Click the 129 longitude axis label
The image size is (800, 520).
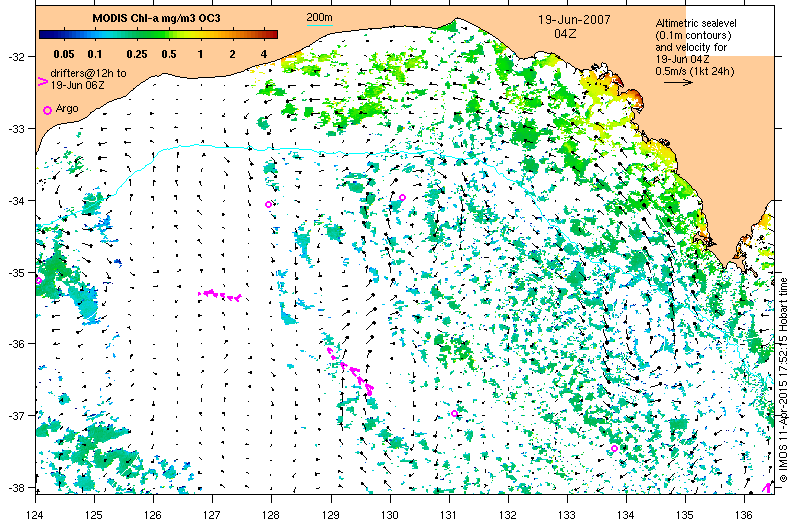(x=331, y=513)
